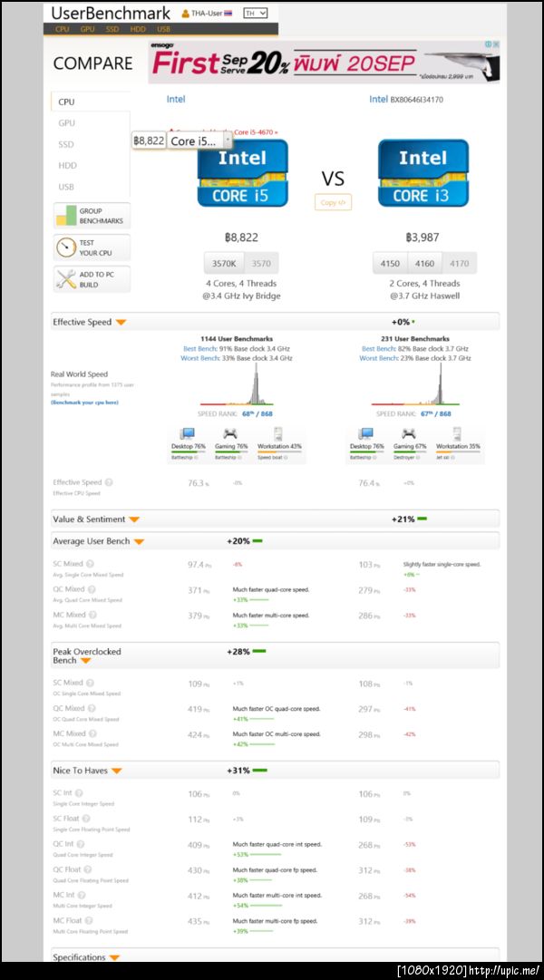Image resolution: width=544 pixels, height=980 pixels.
Task: Click the Add To PC Build button
Action: (x=92, y=279)
